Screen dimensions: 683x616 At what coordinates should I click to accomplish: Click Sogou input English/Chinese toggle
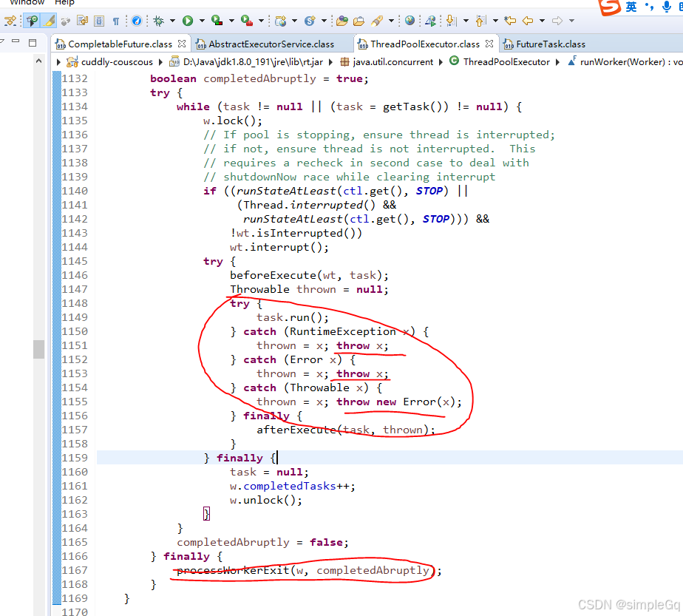[x=631, y=7]
